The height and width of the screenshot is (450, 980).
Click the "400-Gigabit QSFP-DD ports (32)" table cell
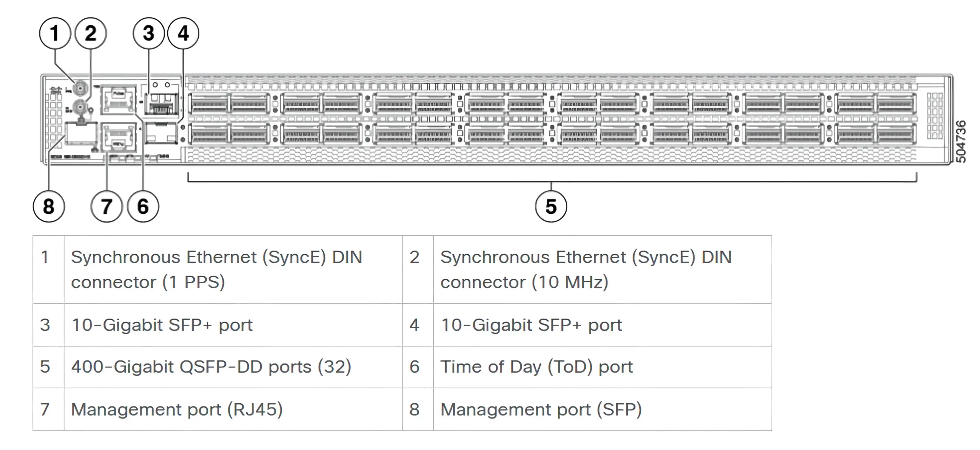[x=211, y=367]
